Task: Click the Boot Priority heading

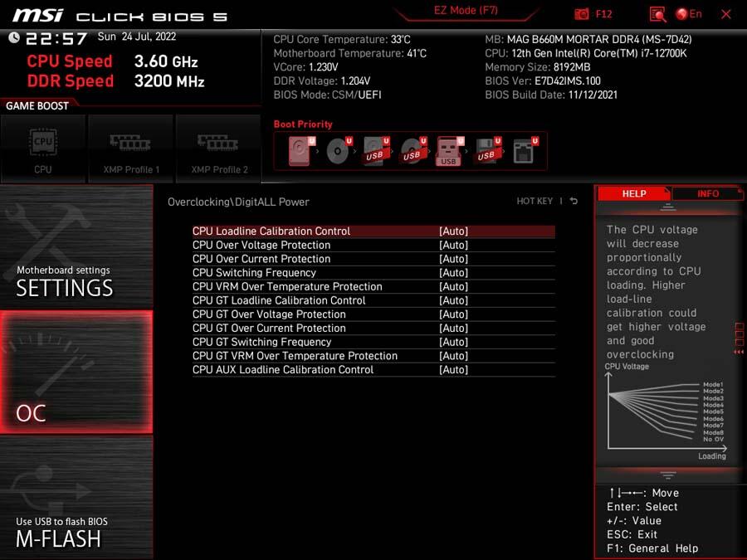Action: coord(303,124)
